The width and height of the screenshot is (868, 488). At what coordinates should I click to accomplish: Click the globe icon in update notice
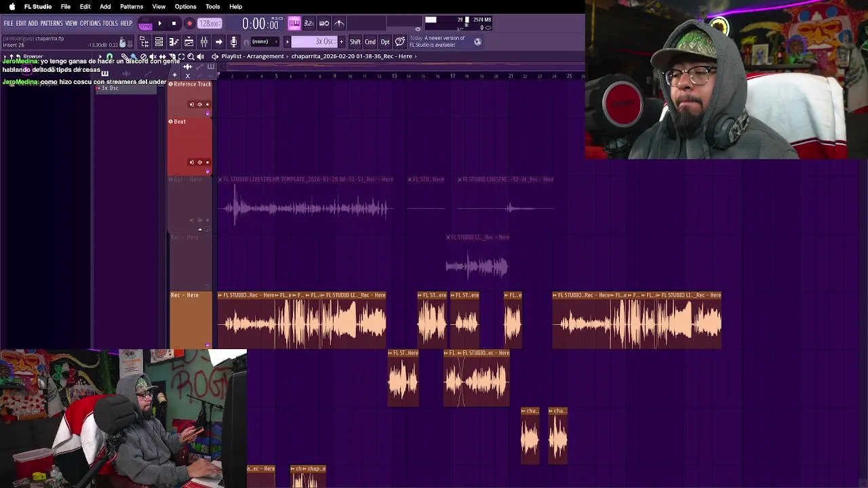(477, 41)
